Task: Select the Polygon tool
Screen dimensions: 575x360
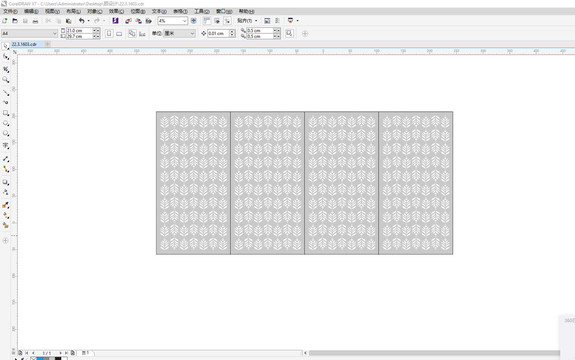Action: (6, 134)
